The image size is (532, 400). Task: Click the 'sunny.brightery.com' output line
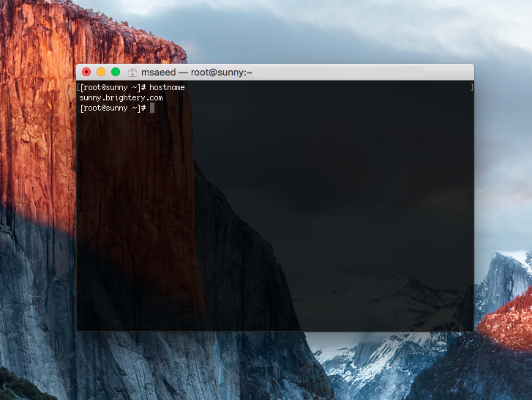[x=121, y=97]
